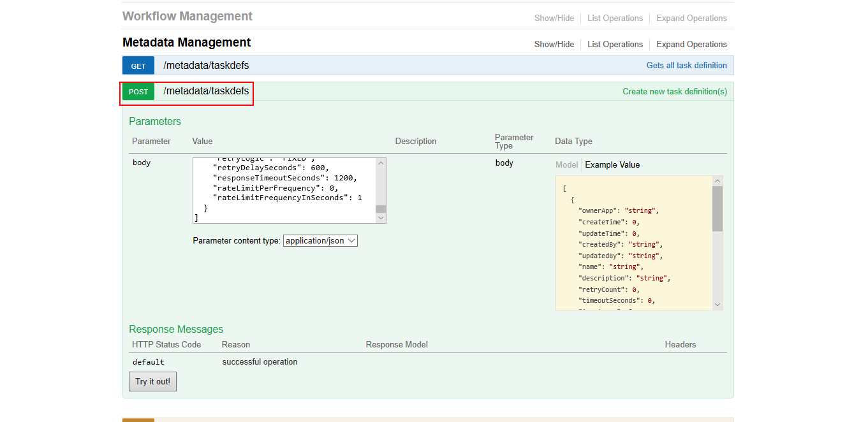Click the 'retryDelaySeconds' line in body

(x=271, y=168)
